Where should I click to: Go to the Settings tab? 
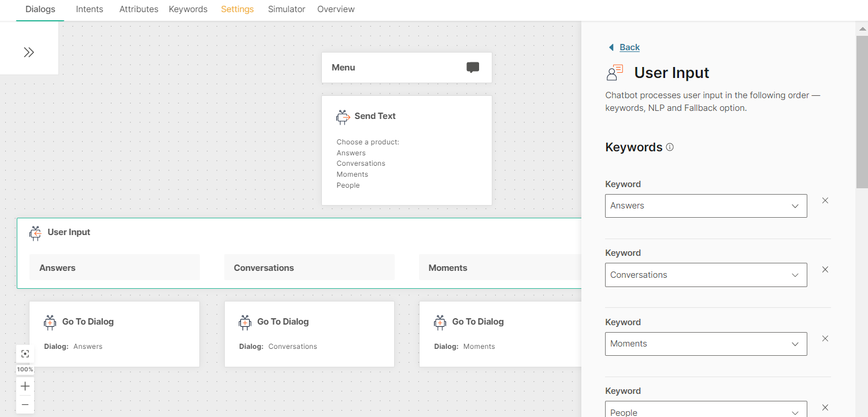pyautogui.click(x=237, y=9)
